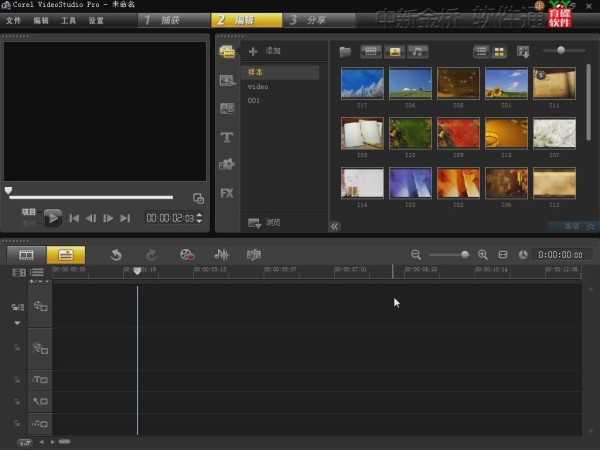Viewport: 600px width, 450px height.
Task: Click the Undo arrow in timeline toolbar
Action: click(116, 255)
